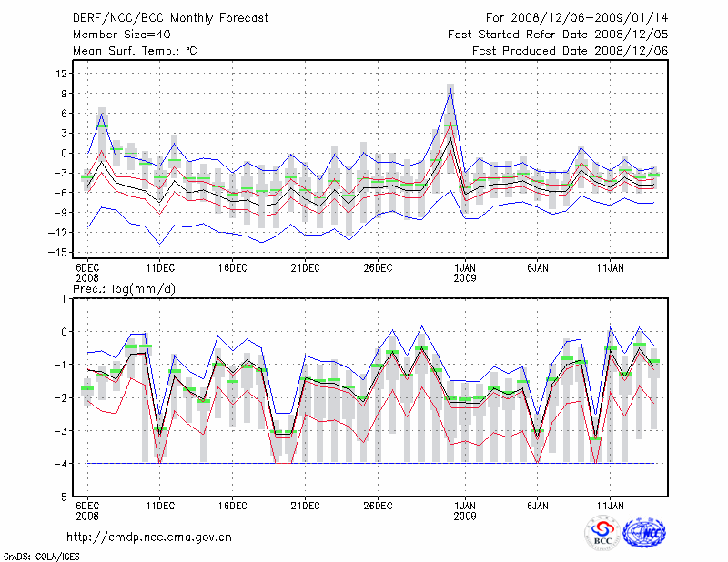This screenshot has width=728, height=562.
Task: Click the Member Size=40 text
Action: (x=119, y=34)
